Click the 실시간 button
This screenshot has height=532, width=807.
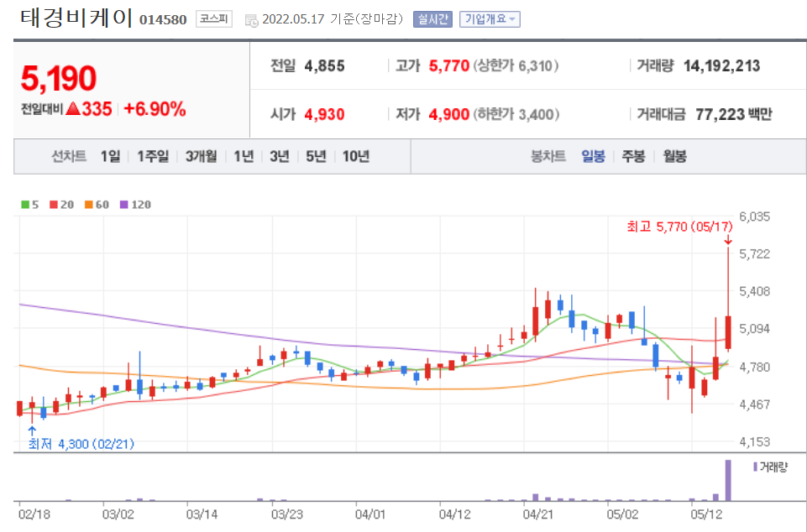pos(432,19)
